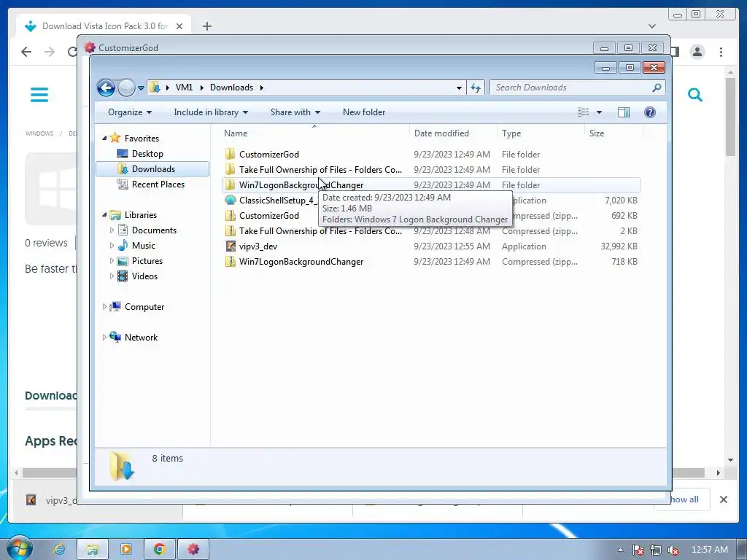Click Chrome's back navigation arrow
Viewport: 747px width, 560px height.
(x=26, y=52)
